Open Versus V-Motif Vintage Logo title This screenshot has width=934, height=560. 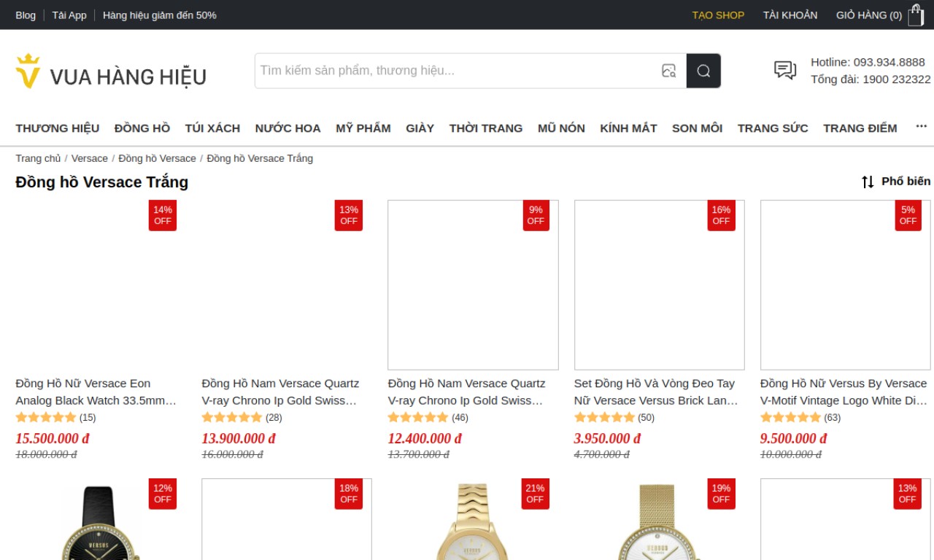tap(844, 392)
